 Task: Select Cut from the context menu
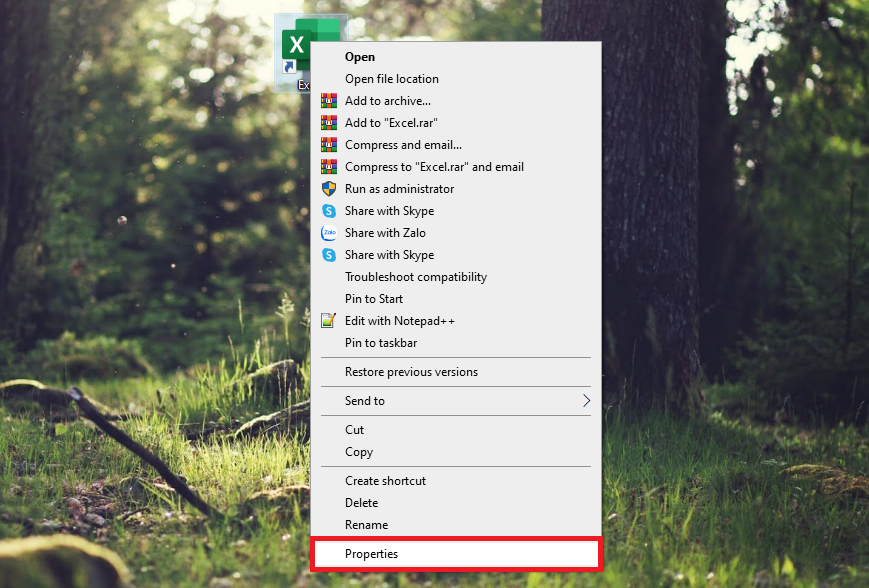[x=456, y=430]
